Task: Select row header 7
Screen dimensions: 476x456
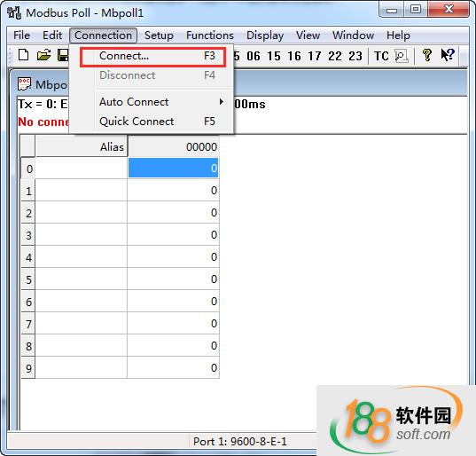Action: pos(28,324)
